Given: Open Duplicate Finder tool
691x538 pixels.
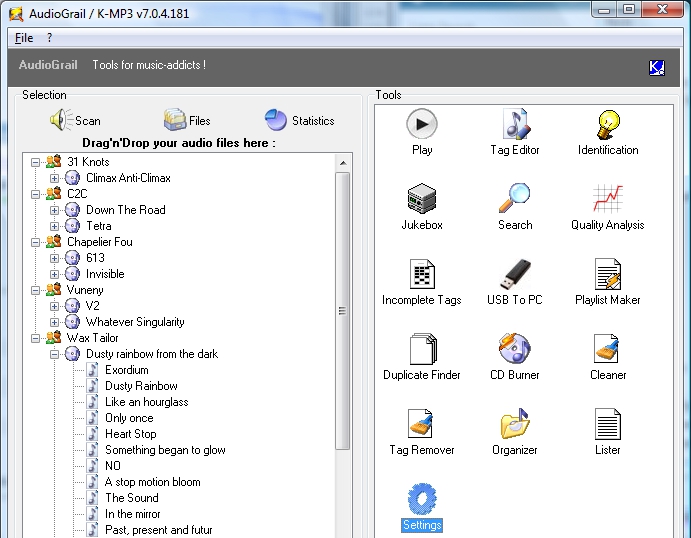Looking at the screenshot, I should [x=422, y=357].
